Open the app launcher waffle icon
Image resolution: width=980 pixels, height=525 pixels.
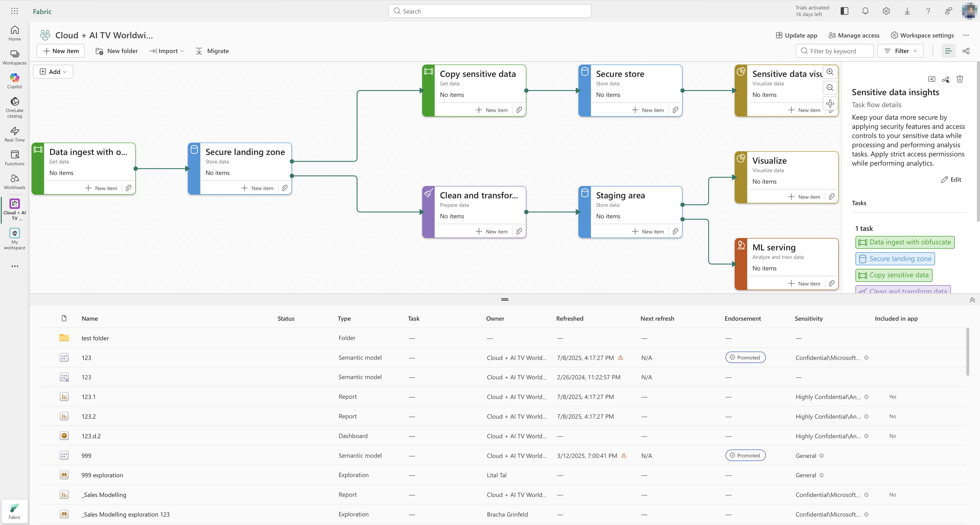tap(15, 11)
